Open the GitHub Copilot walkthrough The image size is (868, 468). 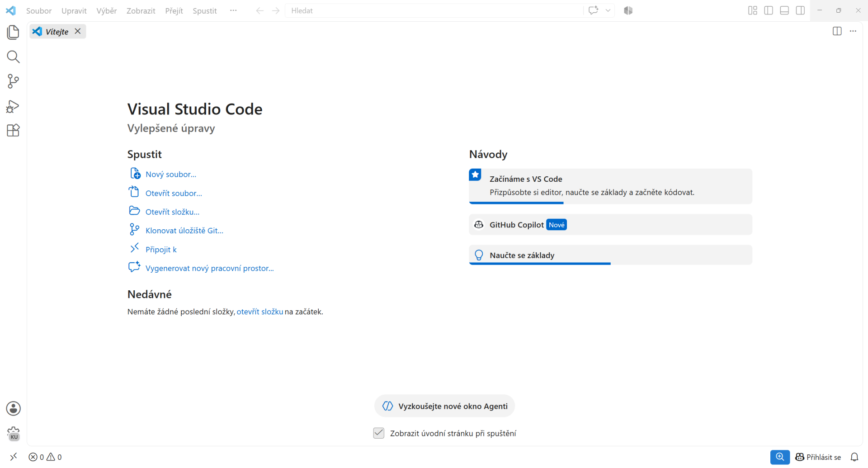point(610,225)
